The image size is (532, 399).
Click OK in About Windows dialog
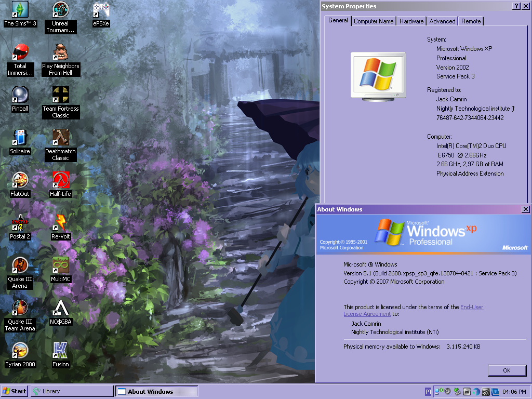507,370
